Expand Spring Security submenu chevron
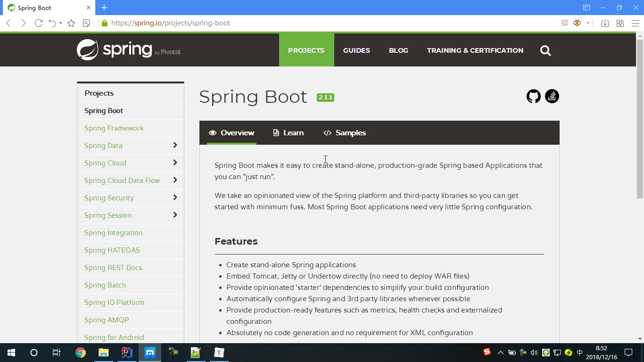Image resolution: width=644 pixels, height=362 pixels. (x=175, y=197)
